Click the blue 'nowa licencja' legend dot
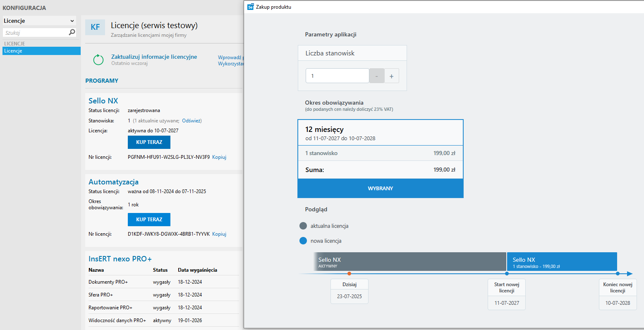This screenshot has width=644, height=330. [303, 241]
